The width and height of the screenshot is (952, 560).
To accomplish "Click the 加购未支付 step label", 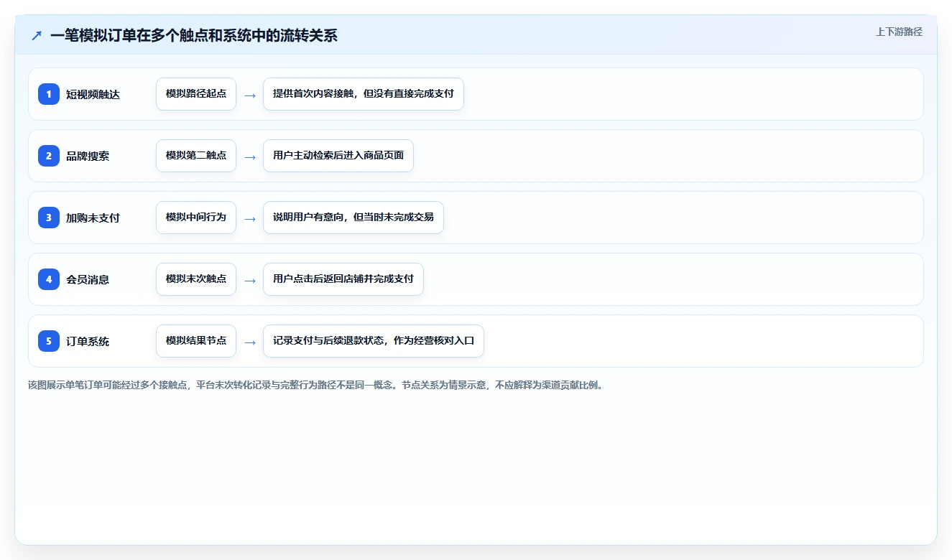I will point(93,218).
